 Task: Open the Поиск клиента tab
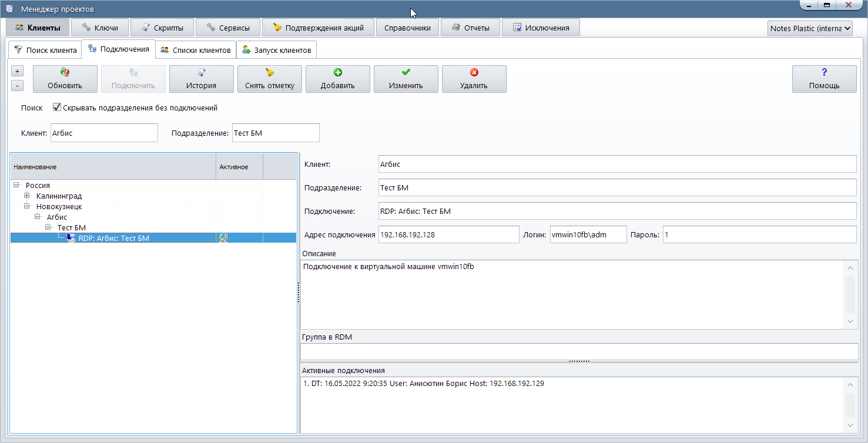tap(45, 50)
